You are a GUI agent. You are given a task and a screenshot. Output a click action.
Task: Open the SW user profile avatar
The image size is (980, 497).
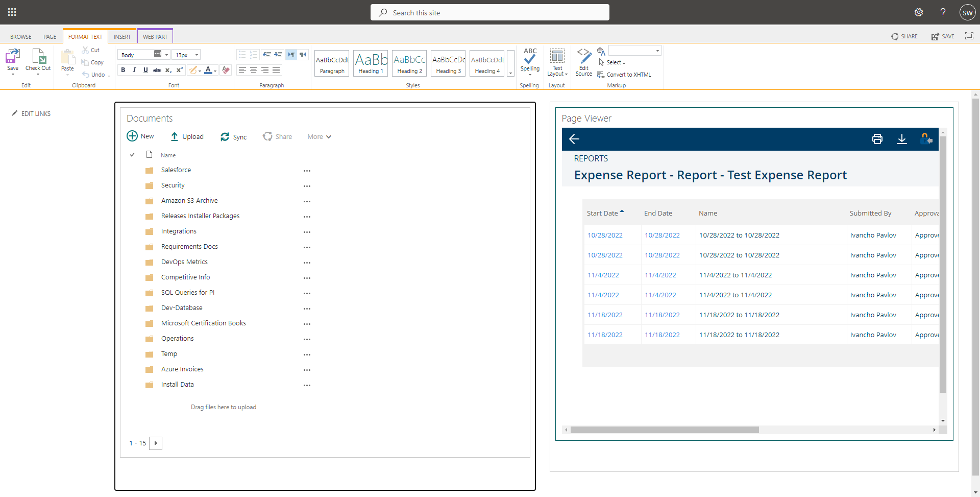coord(967,13)
